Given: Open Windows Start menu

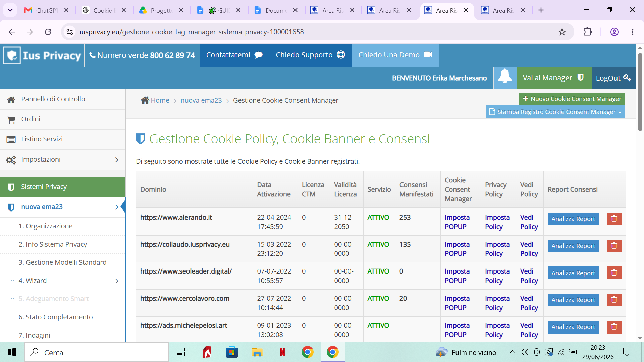Looking at the screenshot, I should click(12, 352).
